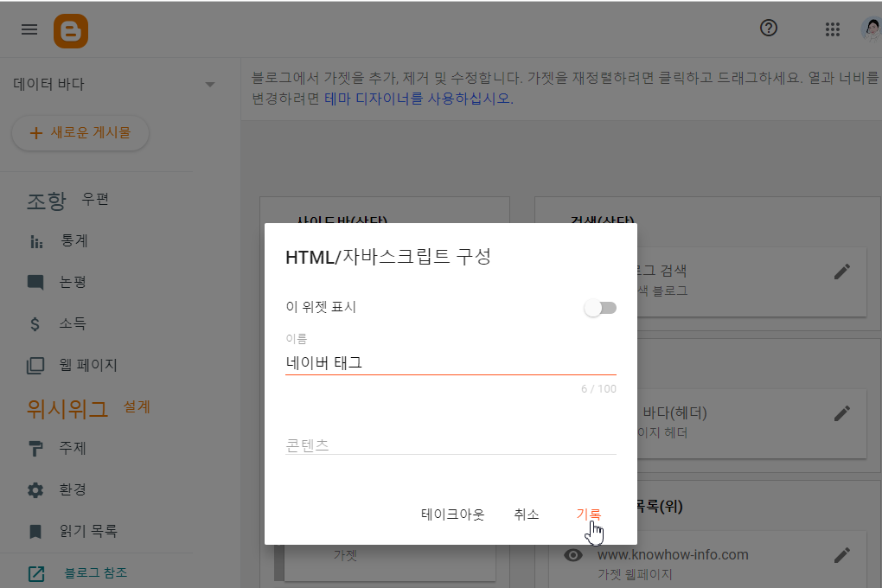Open the Blogger hamburger menu
The height and width of the screenshot is (588, 882).
click(29, 29)
